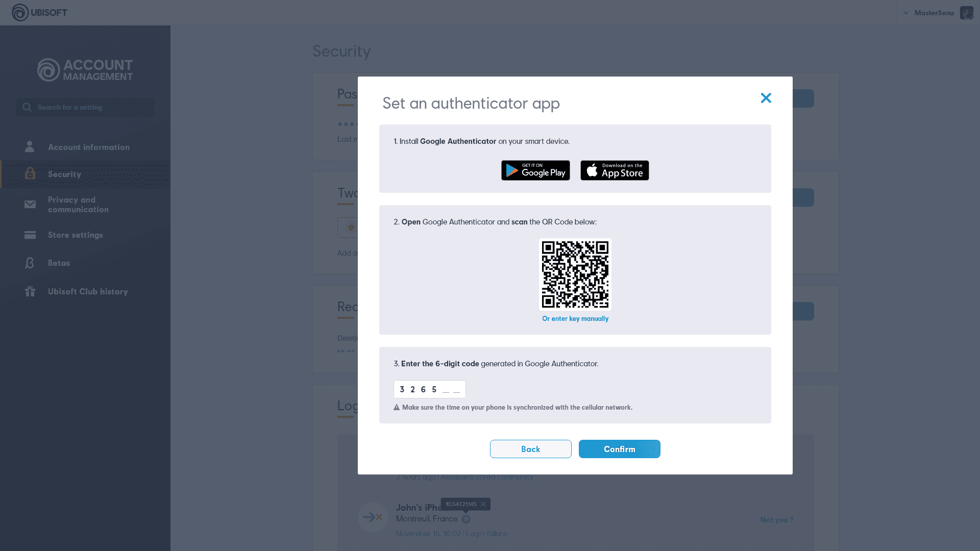Click the Store settings card icon
This screenshot has height=551, width=980.
tap(30, 235)
